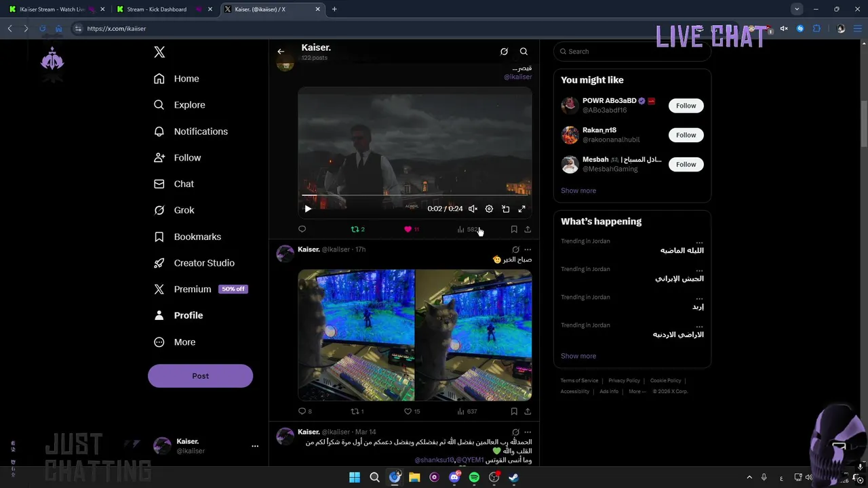Go to Home in the sidebar
This screenshot has width=868, height=488.
(x=177, y=79)
